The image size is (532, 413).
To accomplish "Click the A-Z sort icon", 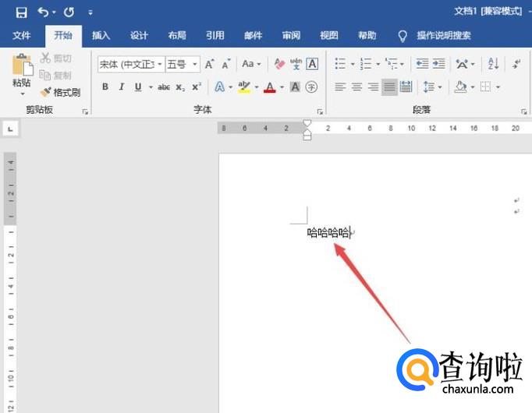I will [x=493, y=64].
